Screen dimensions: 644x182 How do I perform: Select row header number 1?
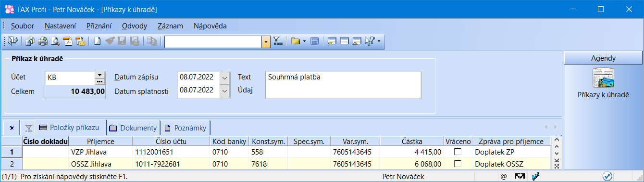point(12,152)
